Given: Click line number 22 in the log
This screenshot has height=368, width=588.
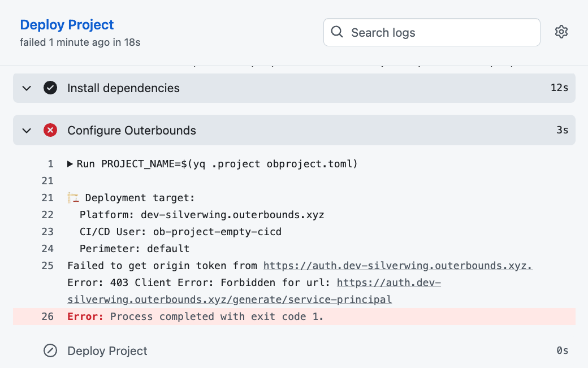Looking at the screenshot, I should pos(47,215).
